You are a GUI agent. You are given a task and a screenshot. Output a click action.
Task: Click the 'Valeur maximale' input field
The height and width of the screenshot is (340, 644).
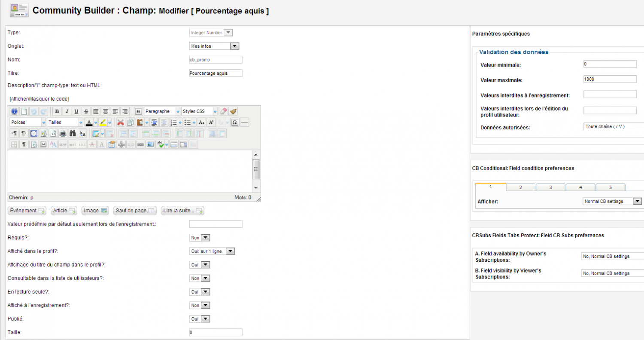(610, 79)
